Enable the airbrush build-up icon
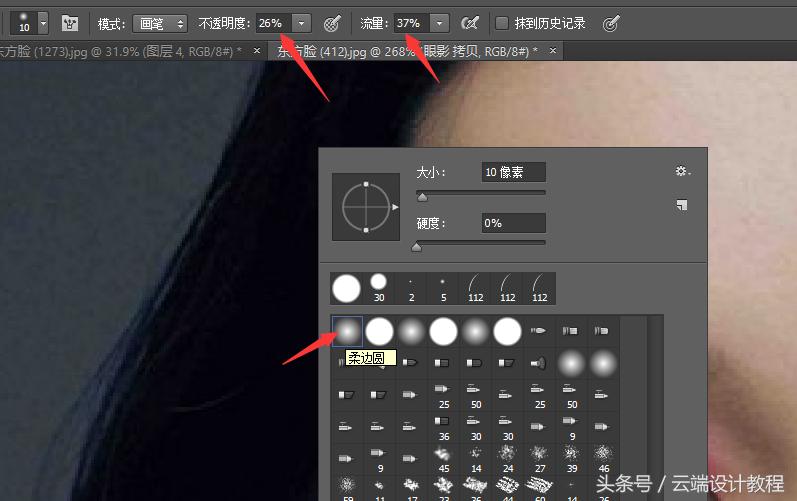Screen dimensions: 797x501 pyautogui.click(x=470, y=23)
